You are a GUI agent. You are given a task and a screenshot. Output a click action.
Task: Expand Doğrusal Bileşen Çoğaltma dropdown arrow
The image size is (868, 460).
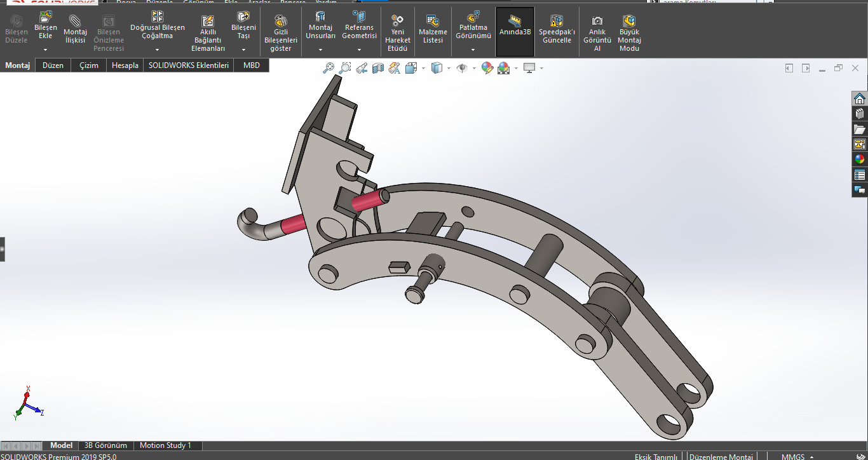pyautogui.click(x=158, y=50)
